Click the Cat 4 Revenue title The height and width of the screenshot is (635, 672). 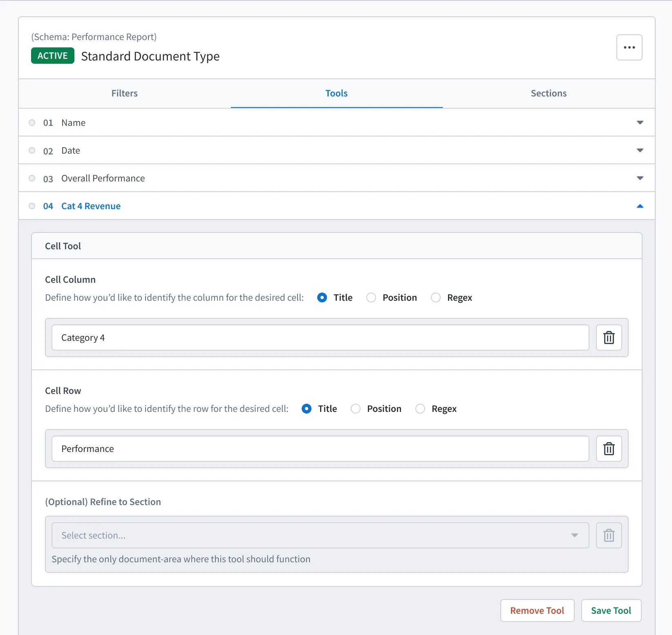[x=91, y=206]
